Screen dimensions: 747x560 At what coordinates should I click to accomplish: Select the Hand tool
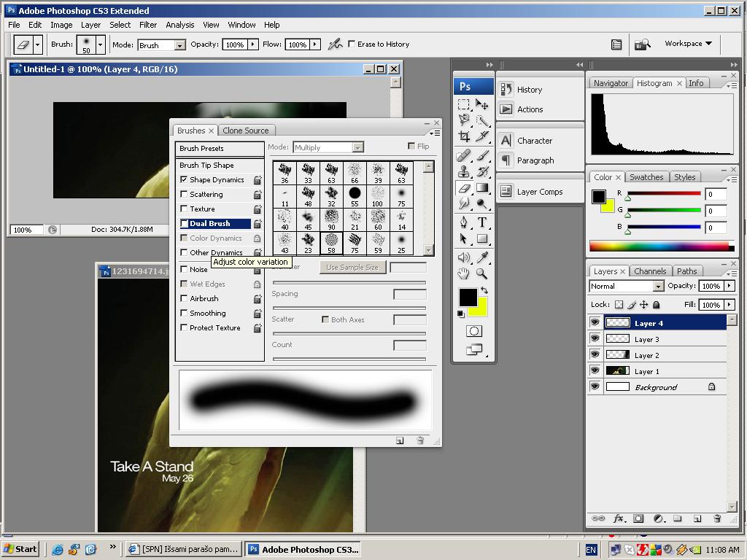tap(464, 273)
